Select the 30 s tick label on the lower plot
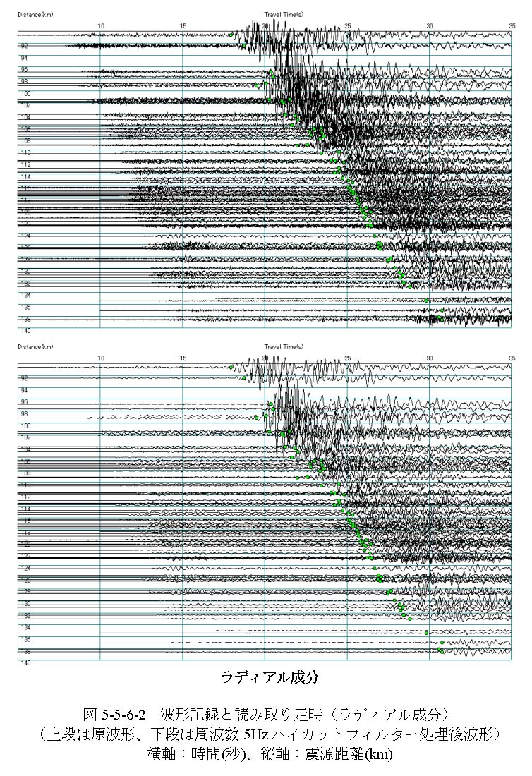Viewport: 532px width, 776px height. pos(430,358)
